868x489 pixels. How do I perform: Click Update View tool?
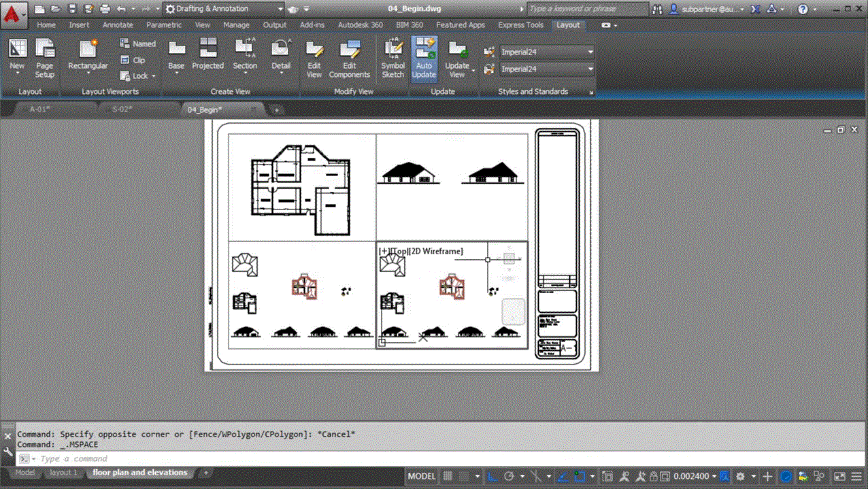pyautogui.click(x=457, y=58)
